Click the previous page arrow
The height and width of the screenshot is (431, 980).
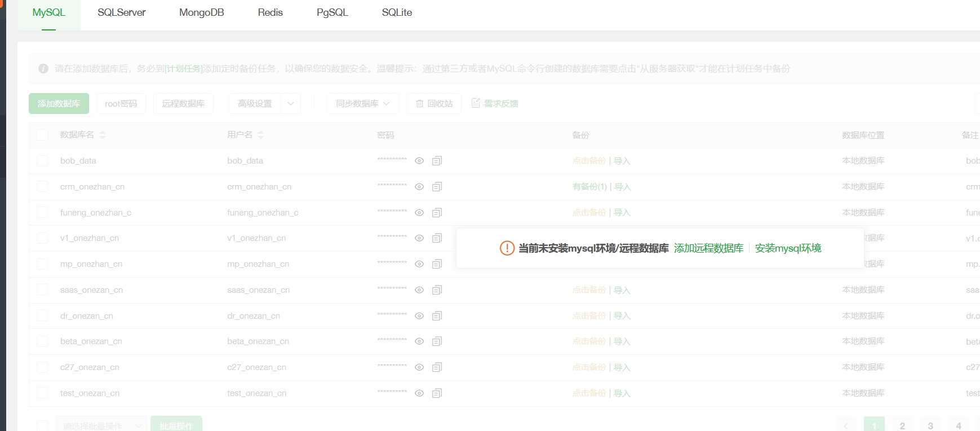(x=846, y=424)
